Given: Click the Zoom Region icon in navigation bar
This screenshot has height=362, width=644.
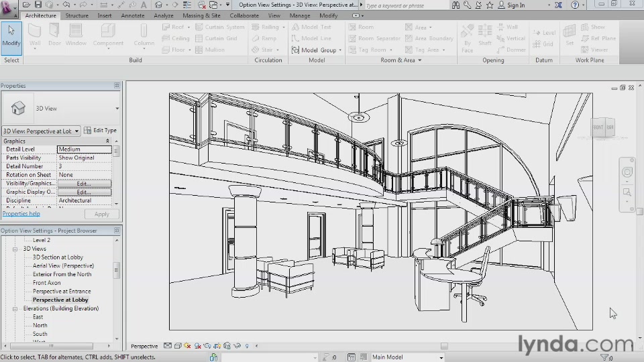Looking at the screenshot, I should tap(627, 192).
